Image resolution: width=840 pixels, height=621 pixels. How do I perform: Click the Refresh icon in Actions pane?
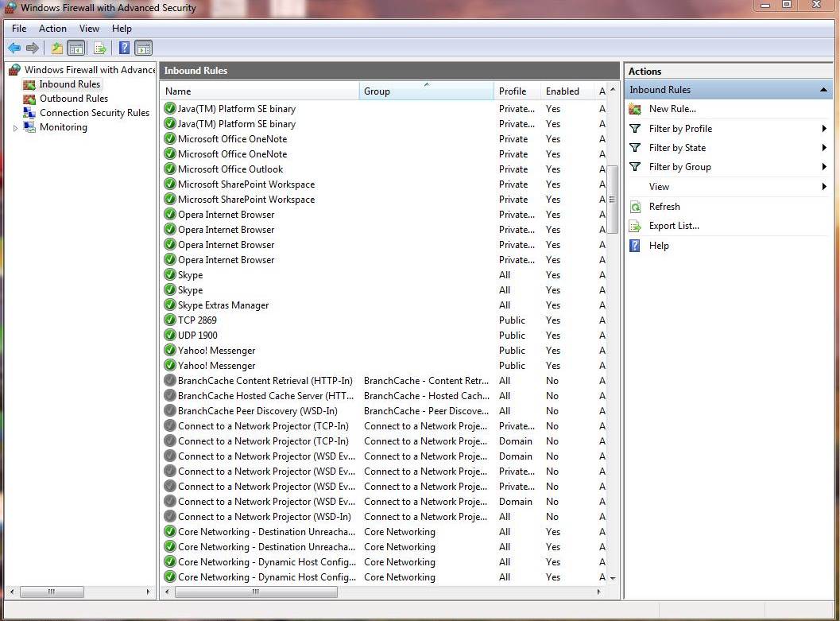(x=635, y=207)
